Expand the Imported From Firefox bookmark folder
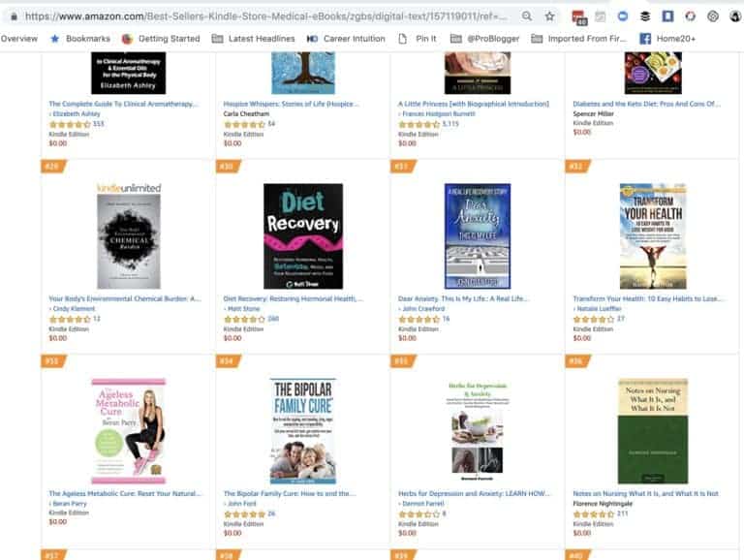744x560 pixels. point(579,39)
